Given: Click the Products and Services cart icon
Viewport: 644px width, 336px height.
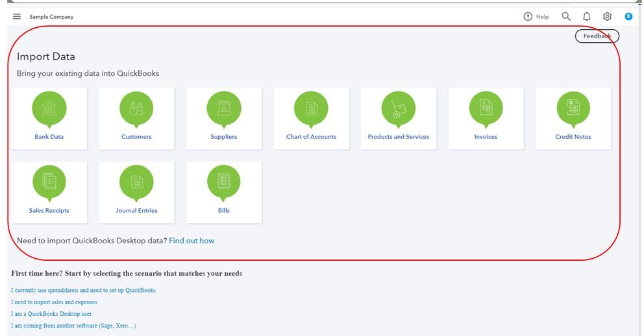Looking at the screenshot, I should (399, 109).
